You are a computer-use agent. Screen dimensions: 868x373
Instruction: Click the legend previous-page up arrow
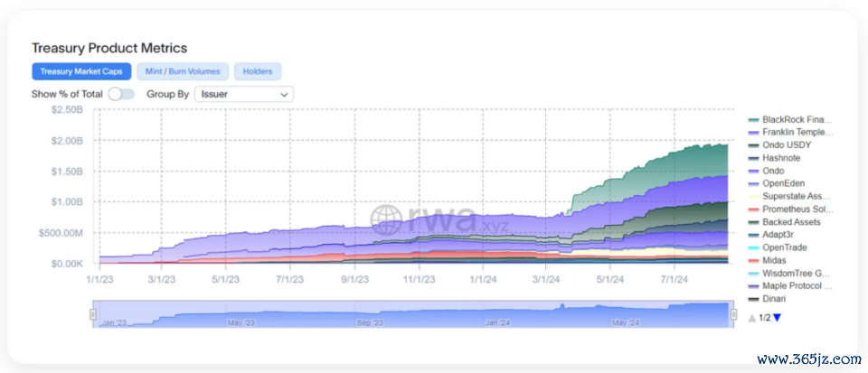coord(751,317)
